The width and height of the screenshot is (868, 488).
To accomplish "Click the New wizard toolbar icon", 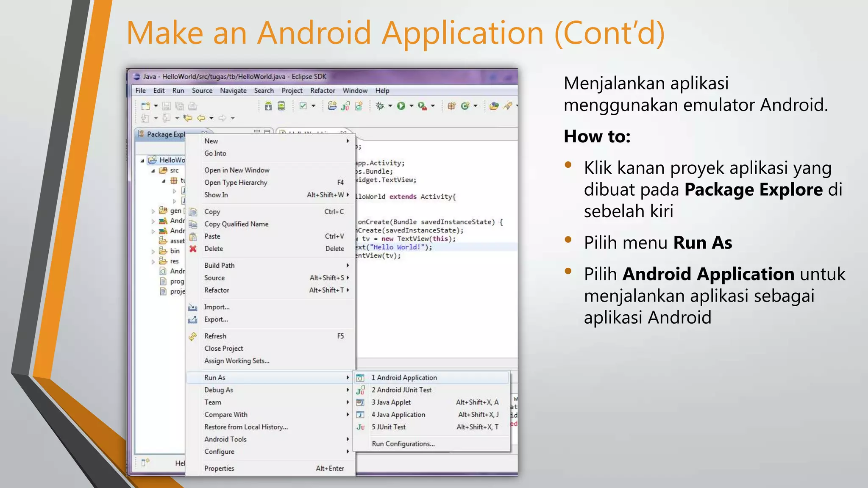I will (x=145, y=106).
